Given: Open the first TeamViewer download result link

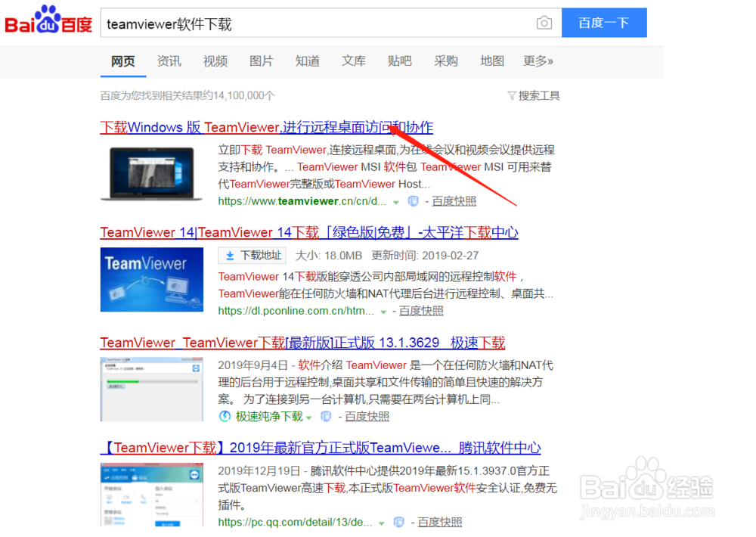Looking at the screenshot, I should [x=266, y=127].
